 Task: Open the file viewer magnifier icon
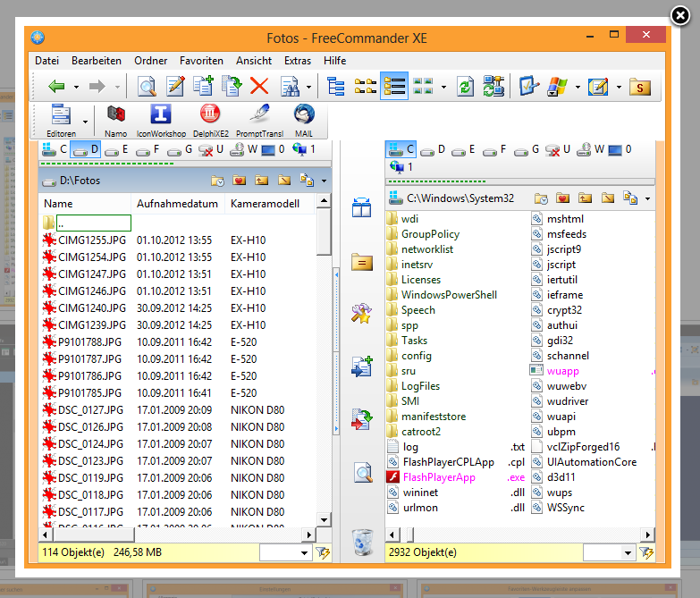pyautogui.click(x=147, y=86)
